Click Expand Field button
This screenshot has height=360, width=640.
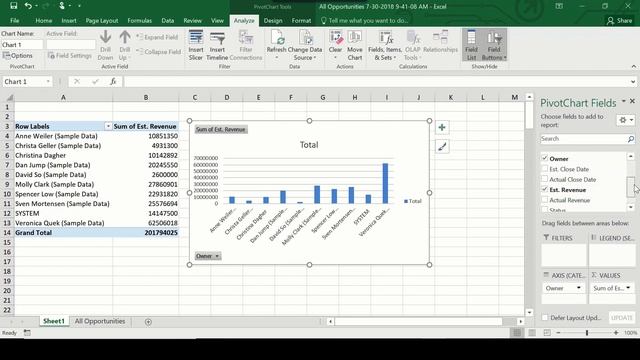pyautogui.click(x=158, y=37)
